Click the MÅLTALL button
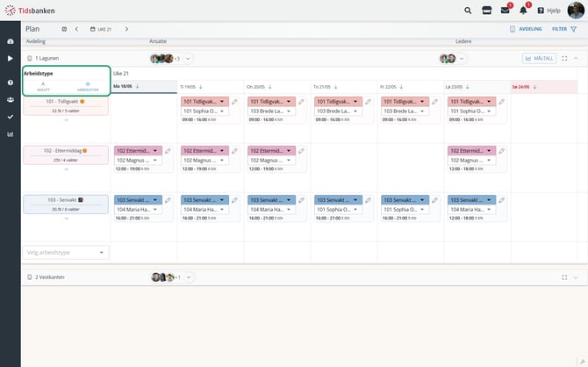 tap(539, 59)
